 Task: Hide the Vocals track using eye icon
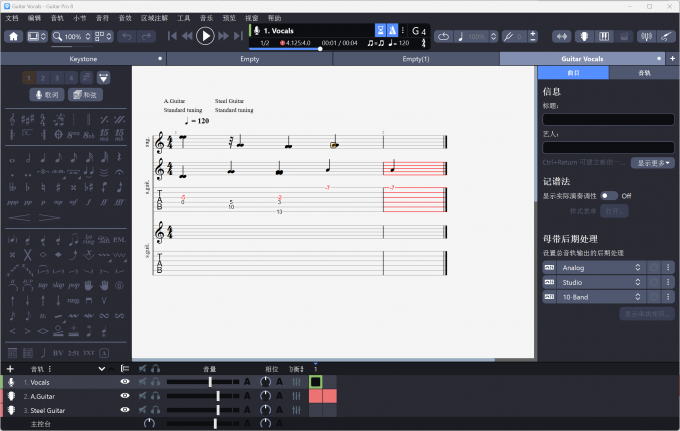[125, 382]
